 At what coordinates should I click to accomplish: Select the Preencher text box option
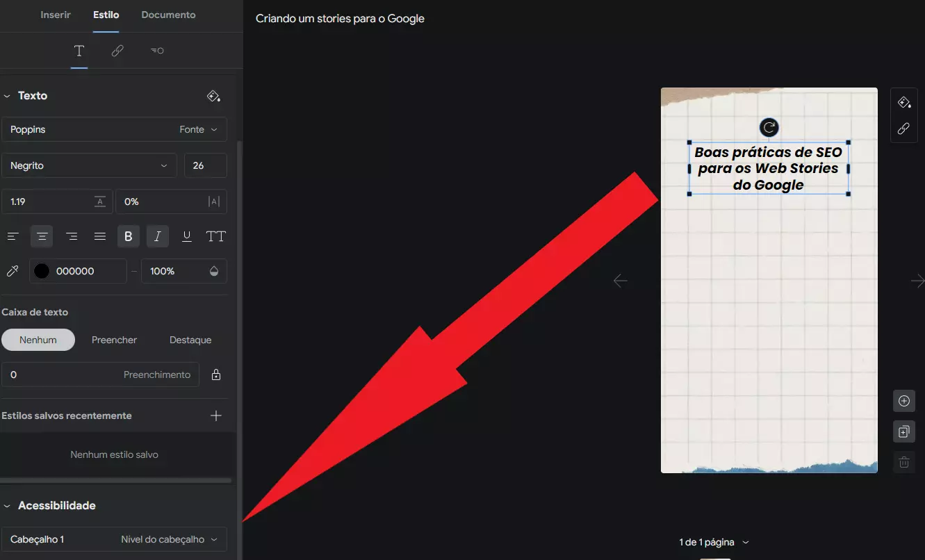coord(114,340)
